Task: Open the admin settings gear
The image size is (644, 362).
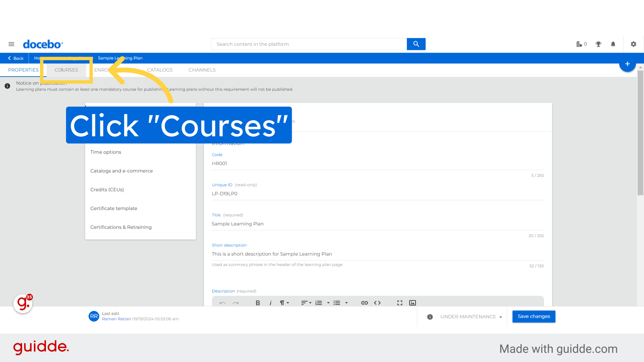Action: (633, 44)
